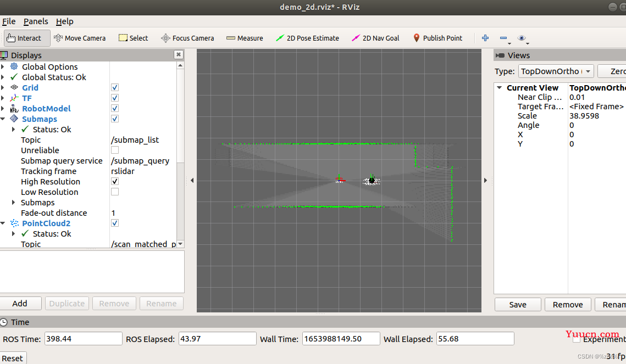Image resolution: width=626 pixels, height=364 pixels.
Task: Toggle the TF display checkbox
Action: pyautogui.click(x=114, y=98)
